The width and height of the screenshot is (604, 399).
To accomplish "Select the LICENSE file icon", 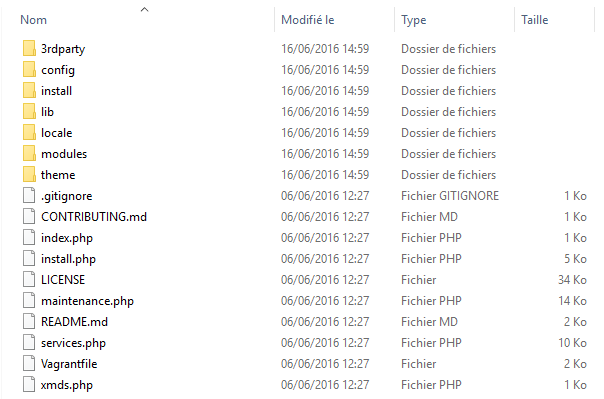I will click(x=29, y=280).
